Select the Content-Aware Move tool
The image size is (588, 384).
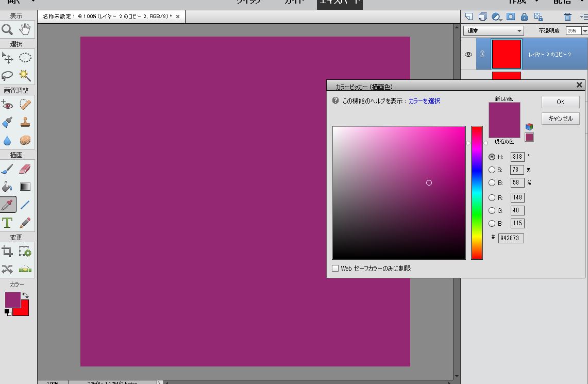(7, 269)
